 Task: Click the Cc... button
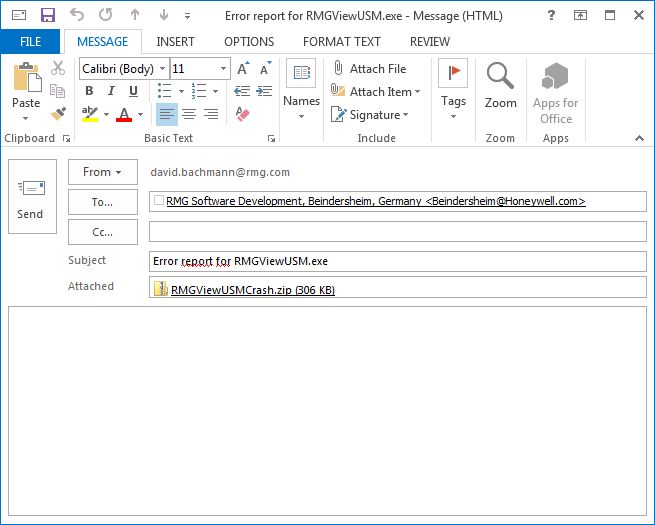tap(103, 232)
